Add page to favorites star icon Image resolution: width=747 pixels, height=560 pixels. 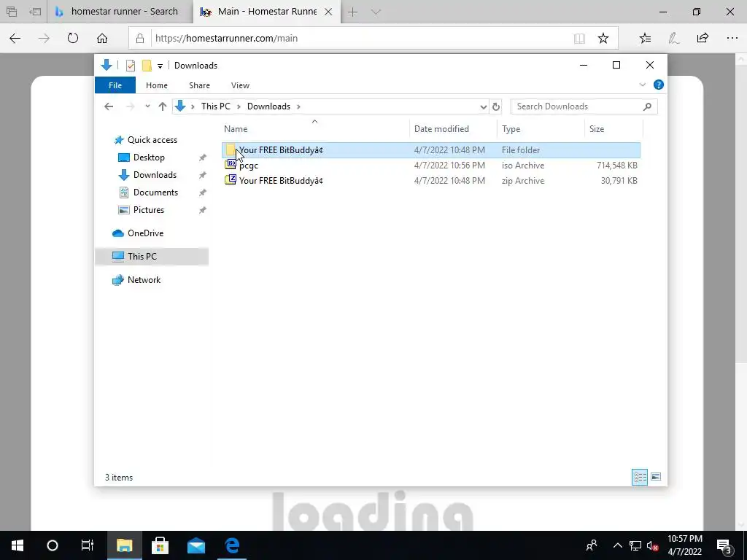(603, 38)
